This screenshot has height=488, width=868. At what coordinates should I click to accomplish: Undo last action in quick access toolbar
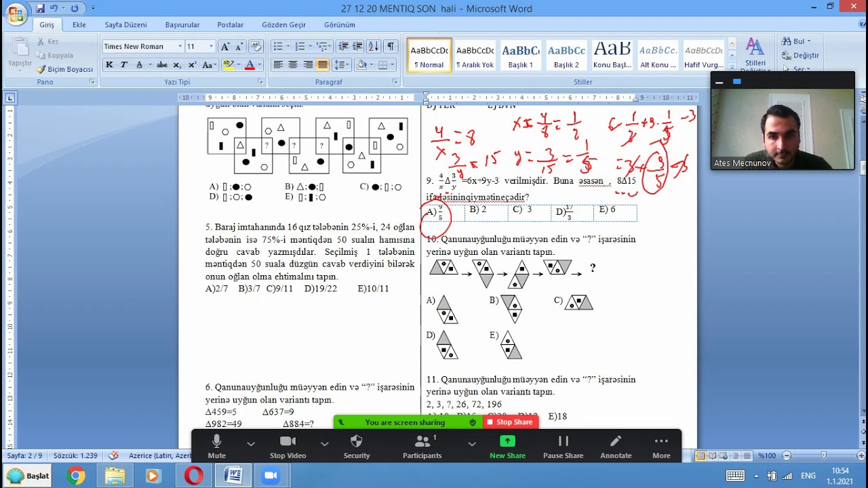pos(54,8)
